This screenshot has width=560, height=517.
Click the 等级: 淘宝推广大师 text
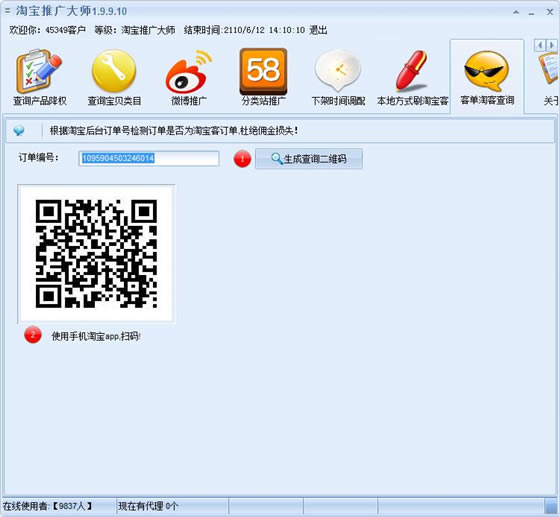[135, 30]
